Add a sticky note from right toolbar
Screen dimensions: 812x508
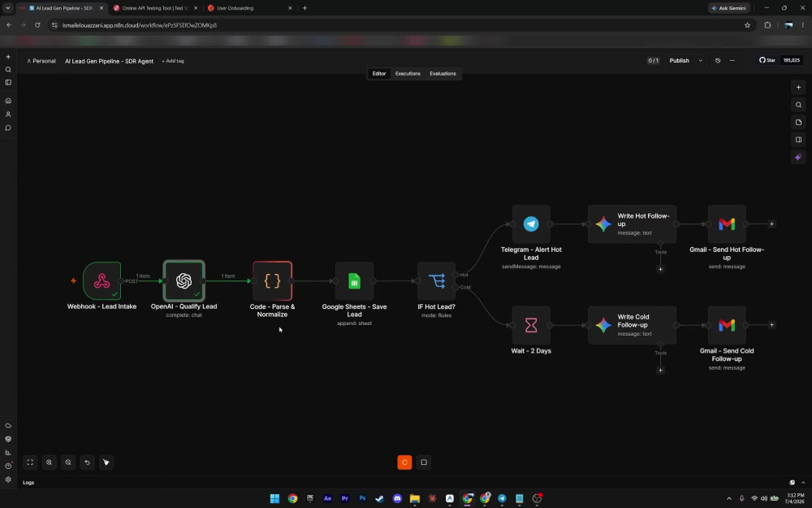tap(798, 123)
